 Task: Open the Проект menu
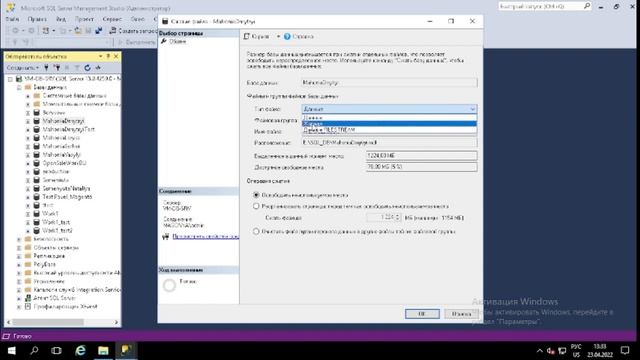click(84, 19)
